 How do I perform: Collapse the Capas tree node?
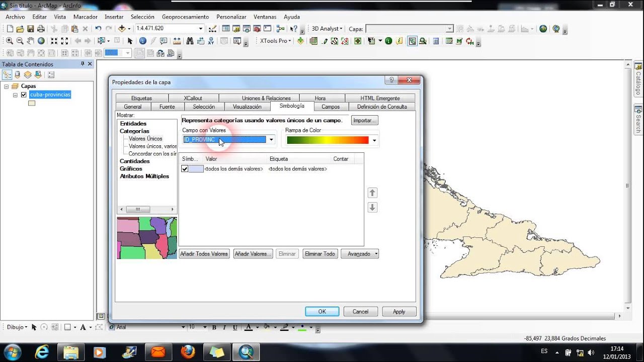7,86
